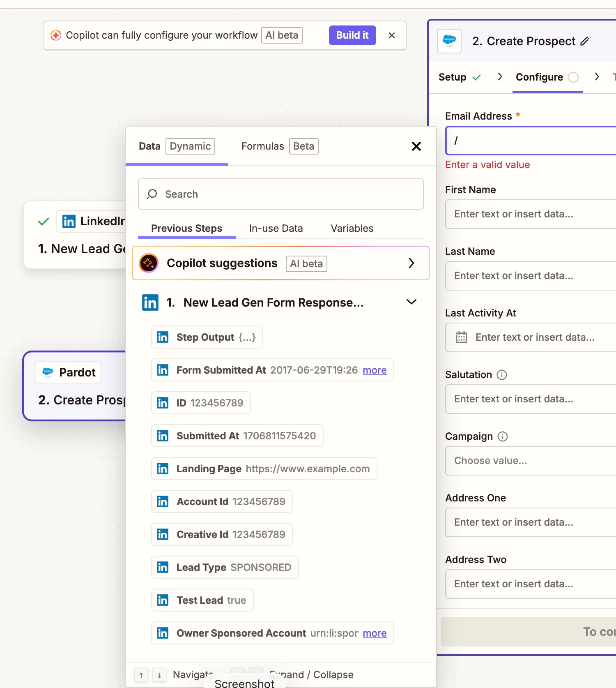616x688 pixels.
Task: Select the Pardot step 2 card on canvas
Action: tap(74, 386)
